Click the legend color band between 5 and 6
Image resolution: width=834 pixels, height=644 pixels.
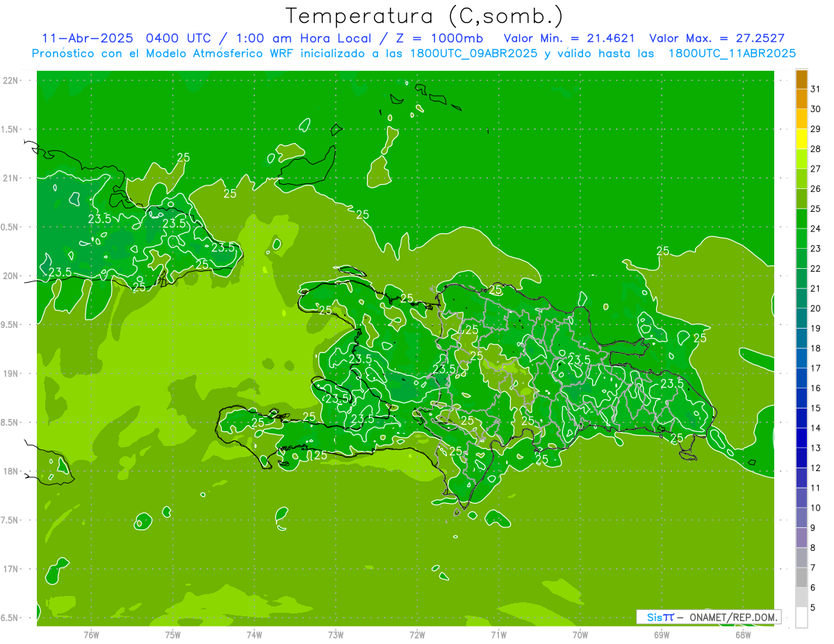click(x=801, y=597)
